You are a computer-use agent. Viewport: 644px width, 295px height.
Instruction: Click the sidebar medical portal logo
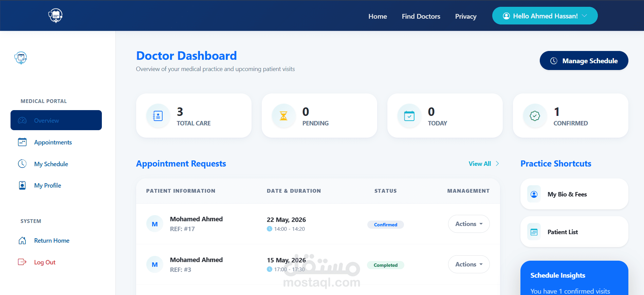pyautogui.click(x=21, y=58)
